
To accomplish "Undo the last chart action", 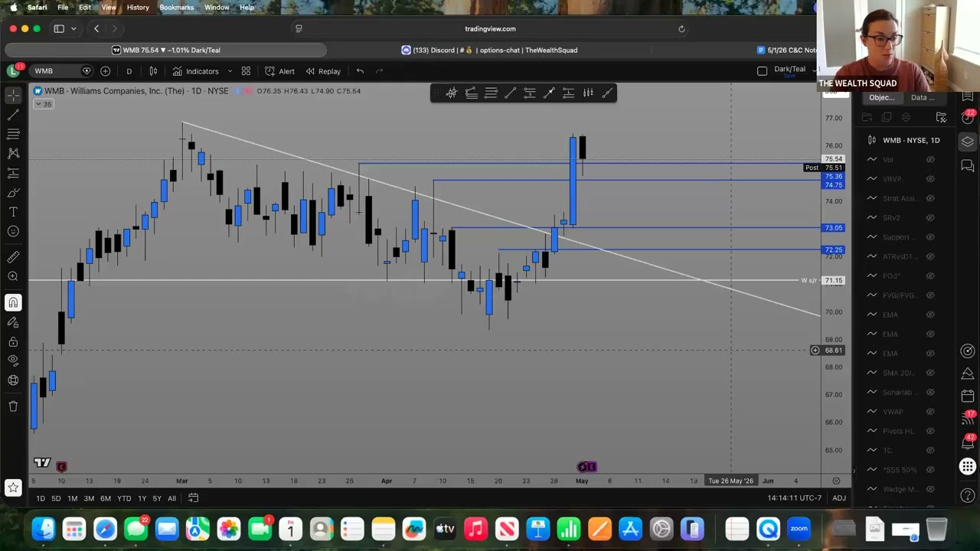I will pyautogui.click(x=360, y=71).
